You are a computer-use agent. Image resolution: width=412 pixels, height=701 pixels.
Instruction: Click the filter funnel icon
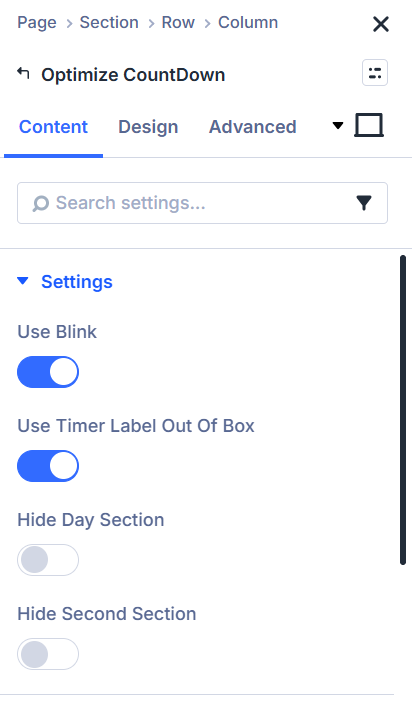coord(364,203)
